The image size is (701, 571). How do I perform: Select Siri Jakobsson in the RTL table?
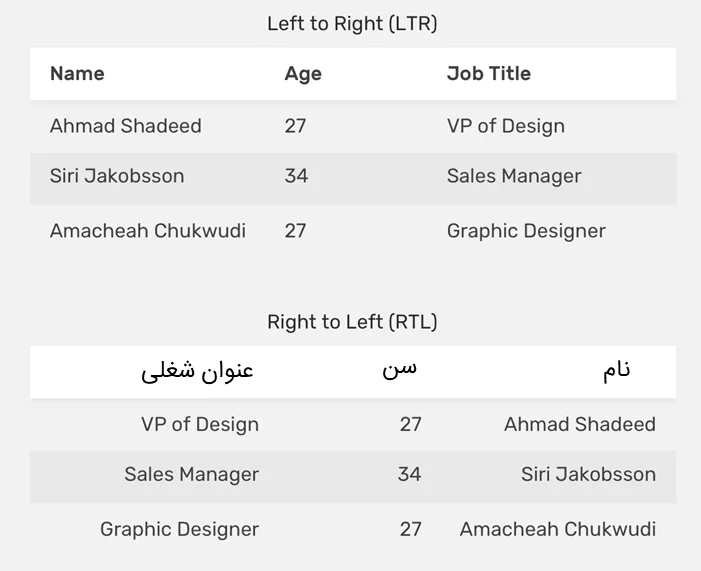[x=588, y=474]
